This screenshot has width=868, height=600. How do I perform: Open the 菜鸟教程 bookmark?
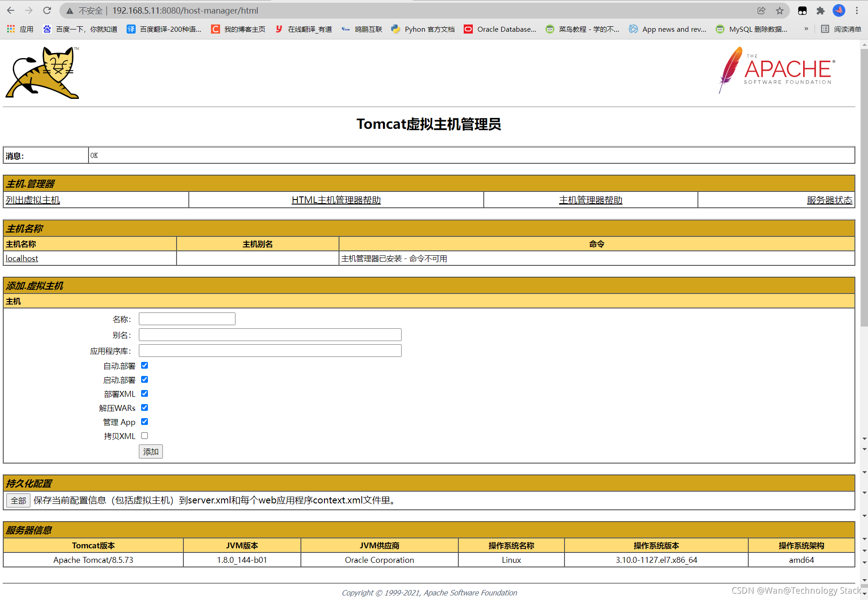[583, 29]
